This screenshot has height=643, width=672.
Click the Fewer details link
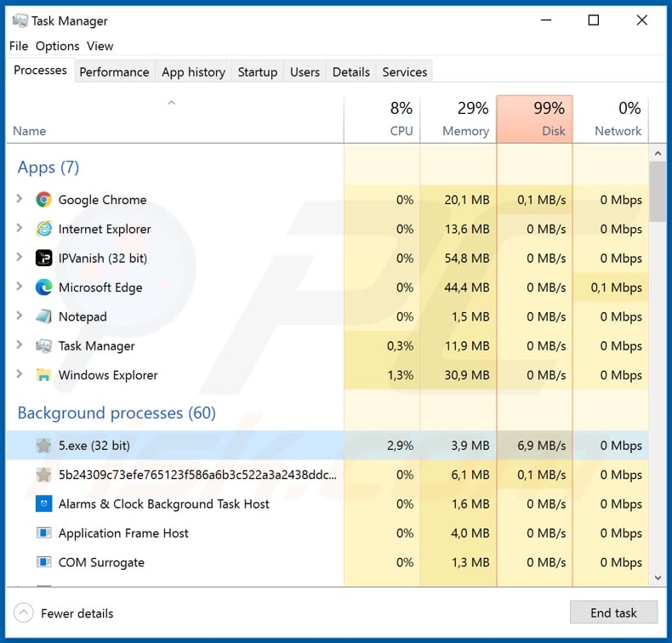click(77, 613)
